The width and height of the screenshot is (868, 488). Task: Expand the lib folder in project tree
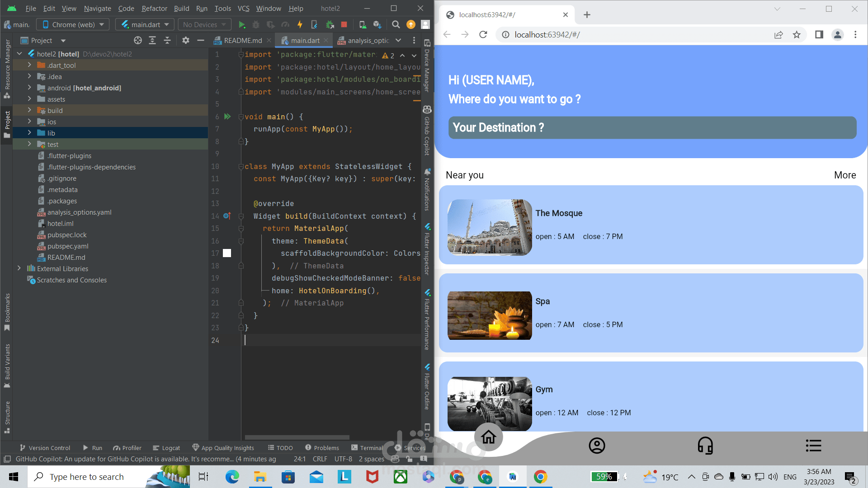[29, 133]
